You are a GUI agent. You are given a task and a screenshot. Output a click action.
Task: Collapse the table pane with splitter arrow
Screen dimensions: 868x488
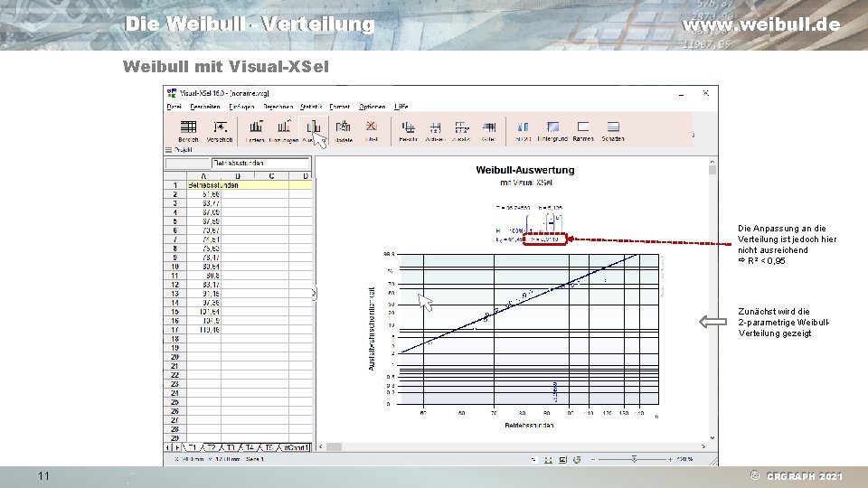[314, 293]
